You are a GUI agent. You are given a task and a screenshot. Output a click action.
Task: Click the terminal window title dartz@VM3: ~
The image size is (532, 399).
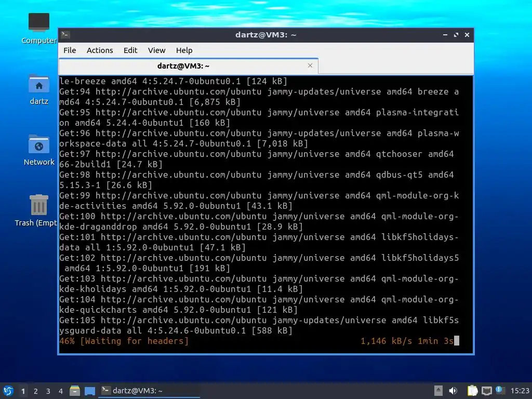point(265,35)
